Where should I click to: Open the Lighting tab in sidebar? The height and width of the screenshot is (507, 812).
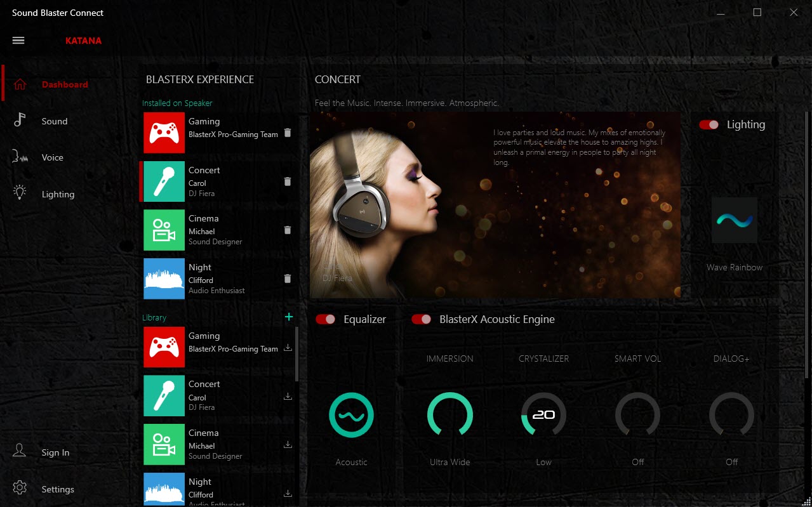(x=58, y=194)
